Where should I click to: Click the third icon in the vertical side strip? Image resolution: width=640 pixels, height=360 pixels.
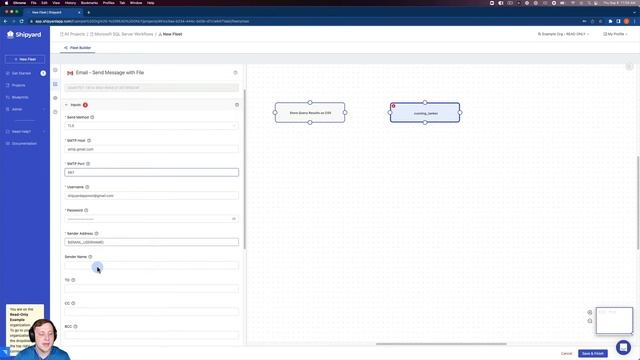tap(55, 98)
